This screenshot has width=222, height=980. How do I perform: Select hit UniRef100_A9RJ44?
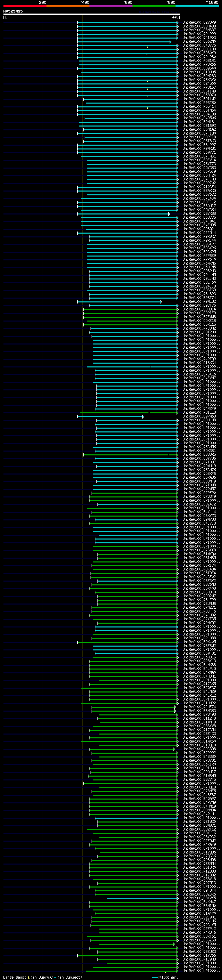[x=199, y=241]
